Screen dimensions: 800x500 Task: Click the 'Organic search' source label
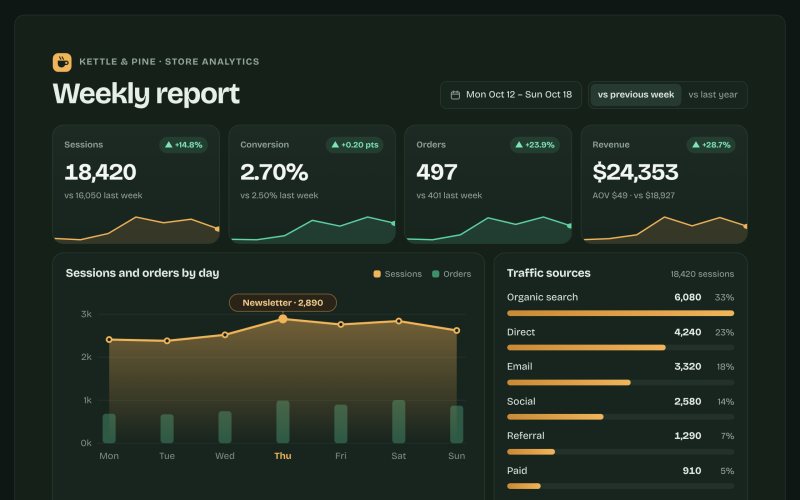pos(542,297)
